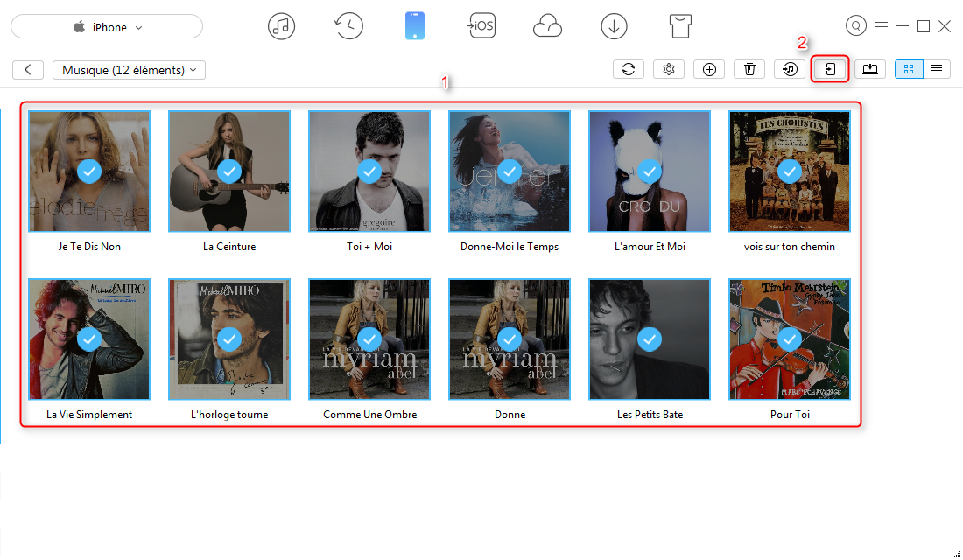Image resolution: width=963 pixels, height=560 pixels.
Task: Open the move to iOS icon
Action: (x=481, y=26)
